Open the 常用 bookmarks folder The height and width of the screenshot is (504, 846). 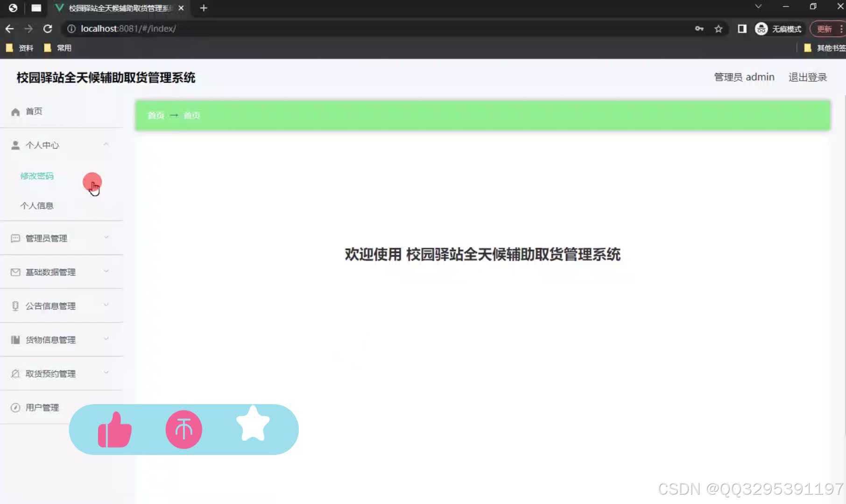pyautogui.click(x=57, y=48)
